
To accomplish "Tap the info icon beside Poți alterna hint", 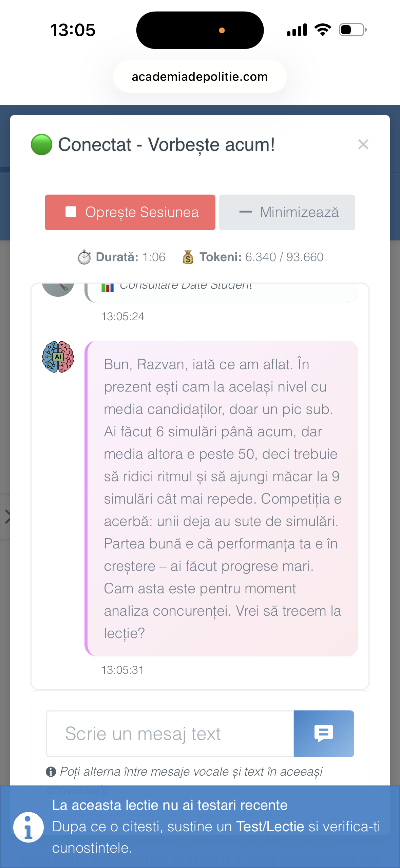I will (51, 772).
